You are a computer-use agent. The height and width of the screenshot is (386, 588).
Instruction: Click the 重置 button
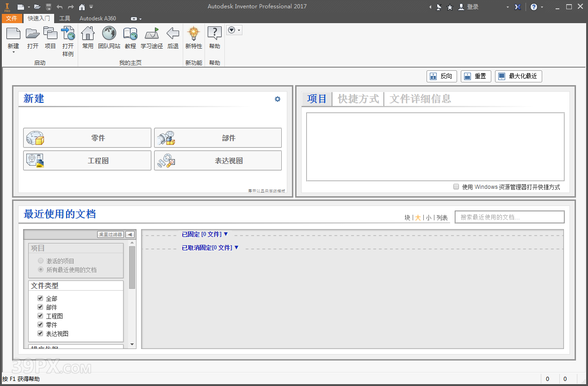(476, 76)
